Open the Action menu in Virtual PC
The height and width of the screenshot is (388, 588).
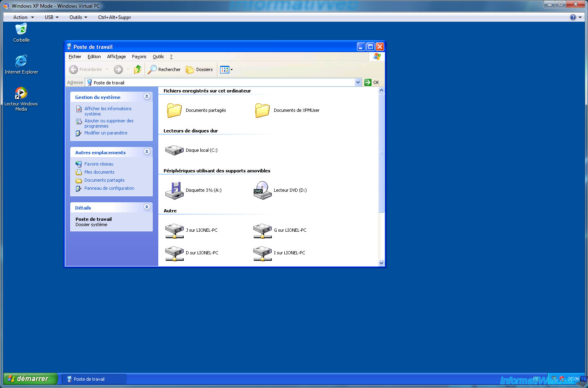[23, 17]
